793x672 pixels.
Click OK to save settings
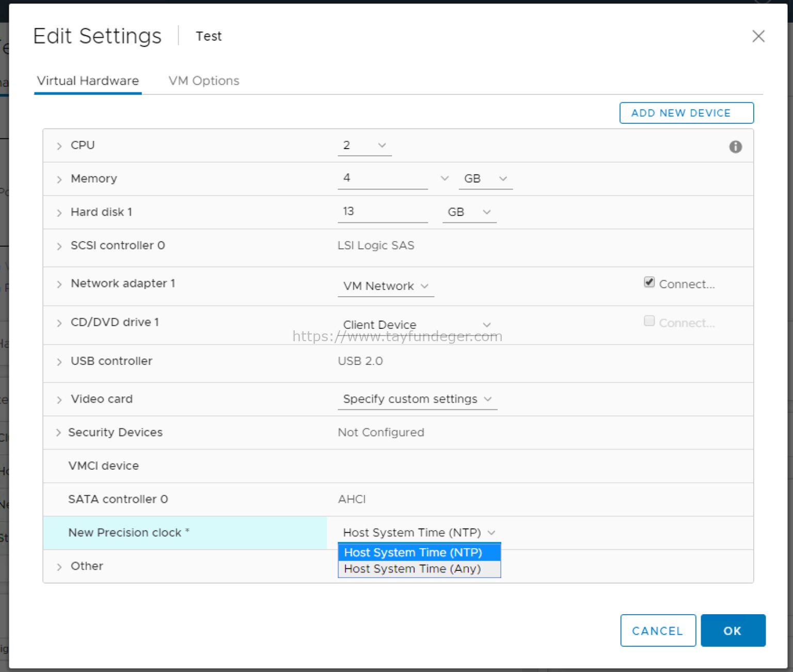[x=733, y=631]
